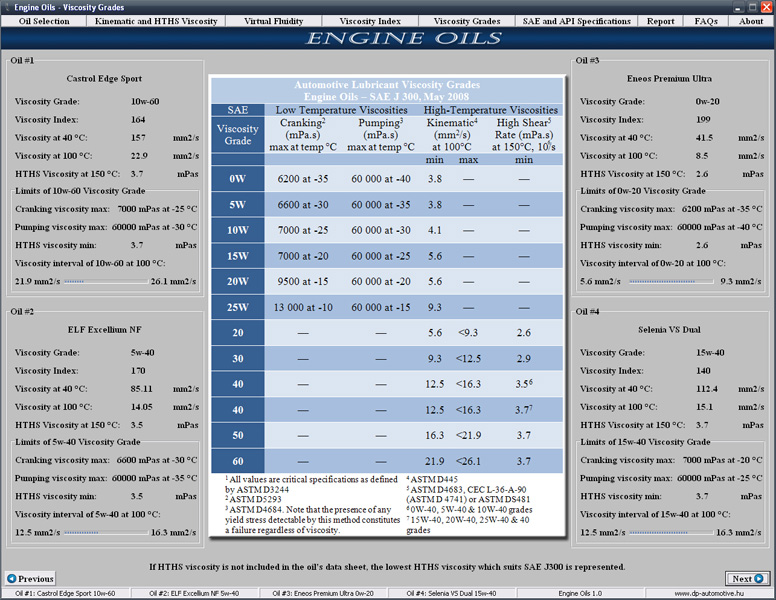The height and width of the screenshot is (600, 776).
Task: Click Oil #1 cranking viscosity max limit line
Action: [x=106, y=209]
